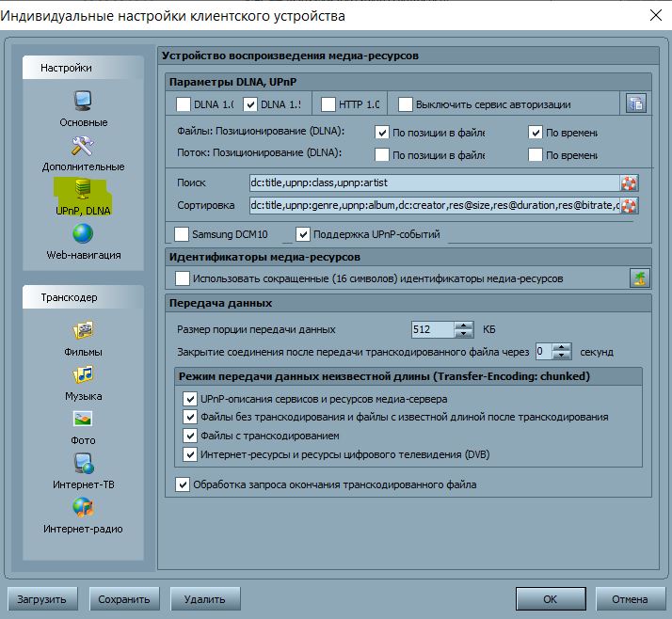Open the Фильмы transcoder settings
The image size is (672, 619).
pyautogui.click(x=83, y=331)
